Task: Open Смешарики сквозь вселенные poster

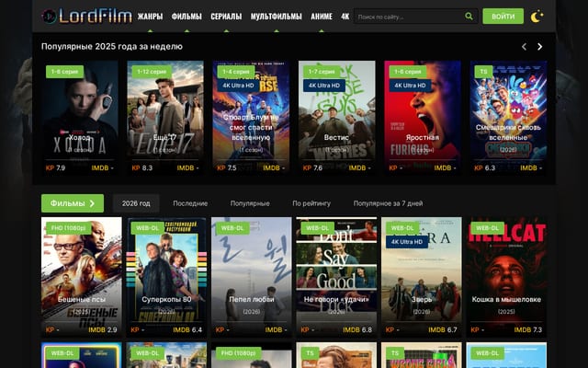Action: tap(508, 117)
